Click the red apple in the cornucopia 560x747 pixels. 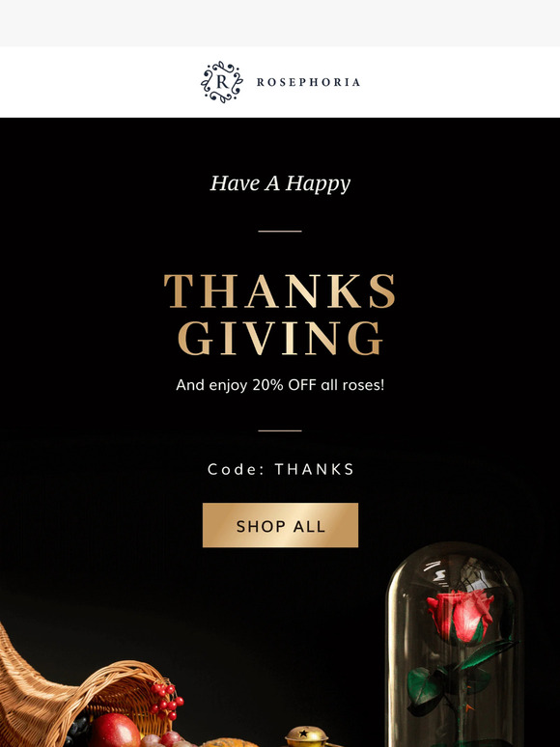tap(114, 731)
